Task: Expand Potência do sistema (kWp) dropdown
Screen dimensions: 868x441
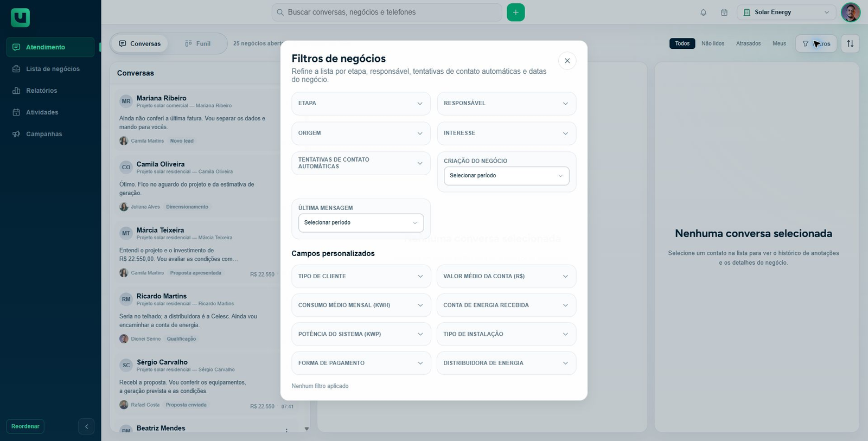Action: [x=361, y=334]
